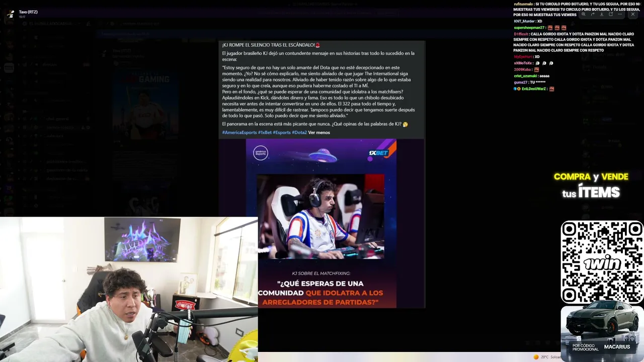The width and height of the screenshot is (644, 362).
Task: Click the weather temperature in the taskbar
Action: click(x=544, y=357)
